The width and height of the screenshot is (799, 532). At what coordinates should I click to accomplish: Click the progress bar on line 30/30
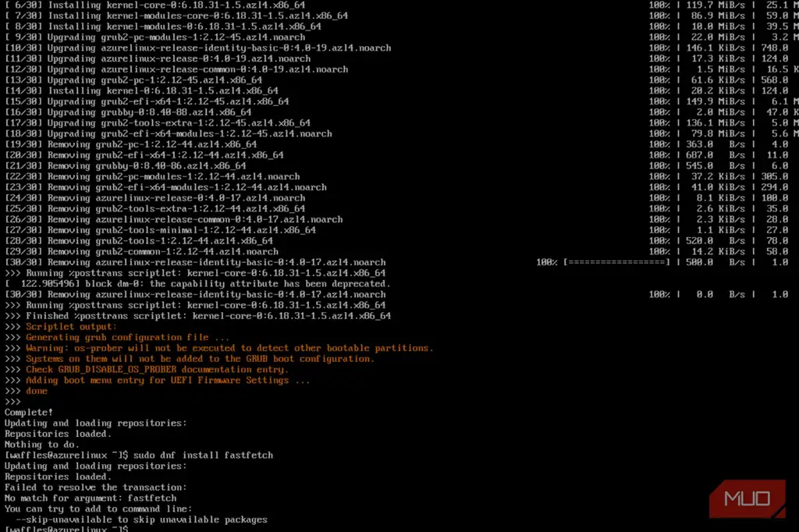coord(616,262)
